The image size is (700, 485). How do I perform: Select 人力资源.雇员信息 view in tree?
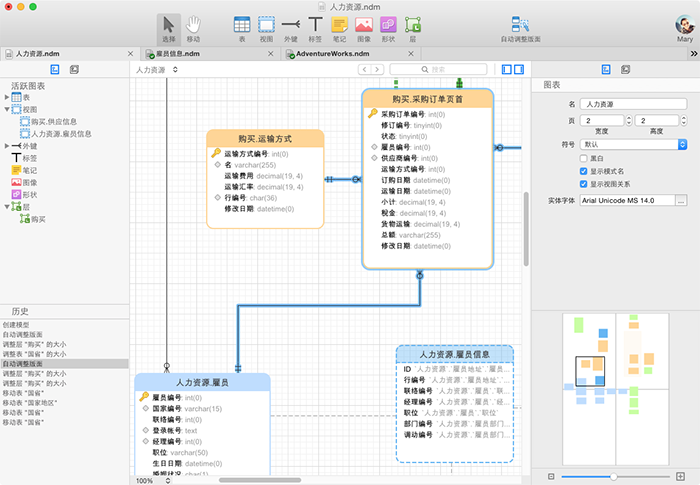pyautogui.click(x=56, y=134)
